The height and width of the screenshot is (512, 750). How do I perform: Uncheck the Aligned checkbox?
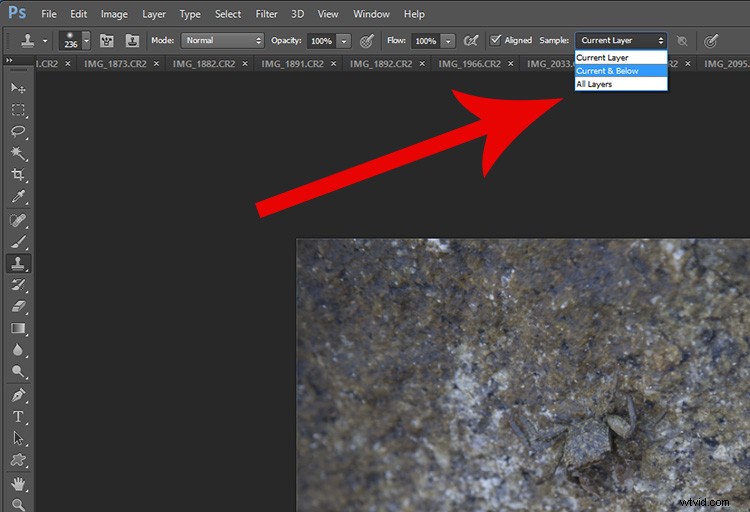pyautogui.click(x=496, y=40)
